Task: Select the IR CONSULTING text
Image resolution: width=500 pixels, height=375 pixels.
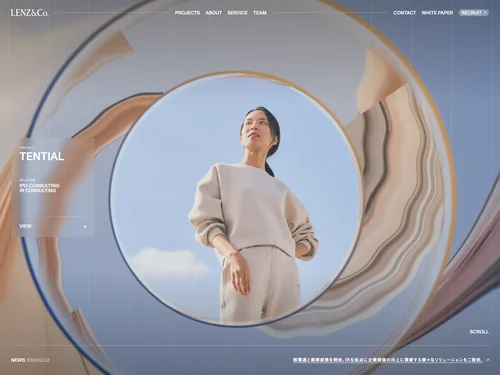Action: coord(38,190)
